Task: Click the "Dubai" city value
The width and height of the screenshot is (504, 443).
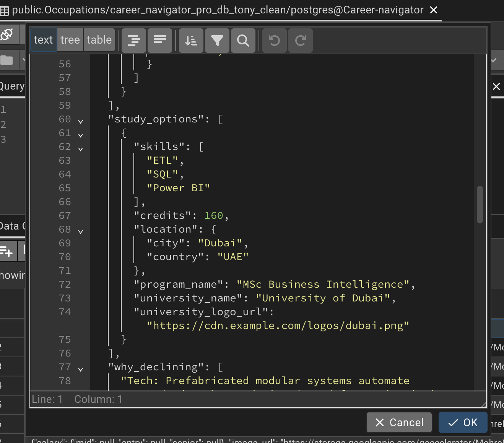Action: pos(220,243)
